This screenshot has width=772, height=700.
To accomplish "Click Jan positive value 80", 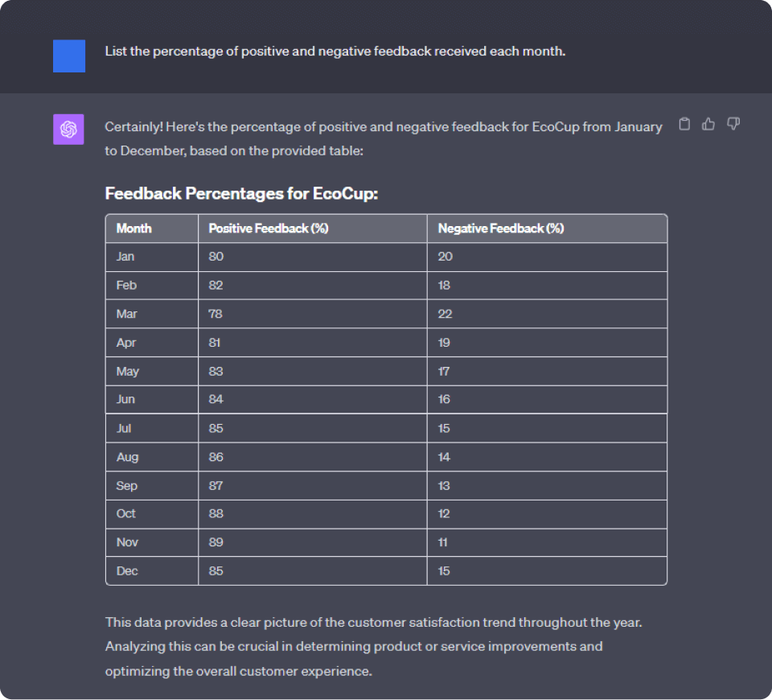I will [x=216, y=257].
